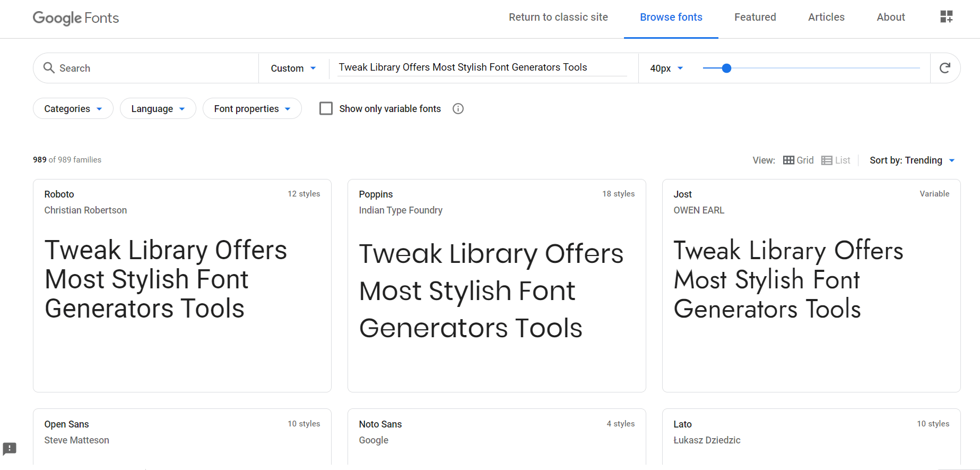Open the Lato font card
Image resolution: width=980 pixels, height=470 pixels.
811,437
